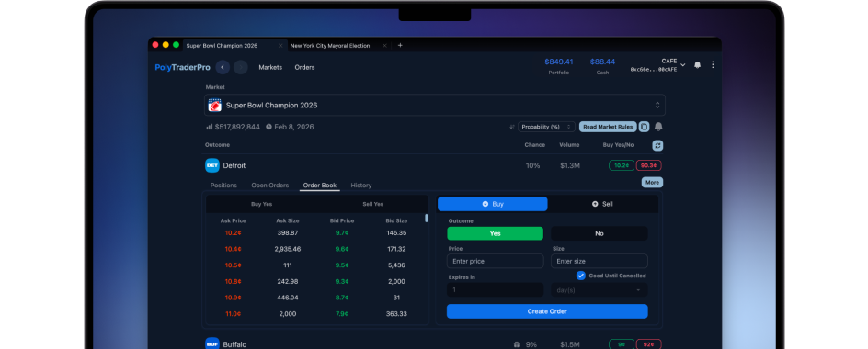This screenshot has width=868, height=349.
Task: Click the Detroit team logo
Action: coord(212,165)
